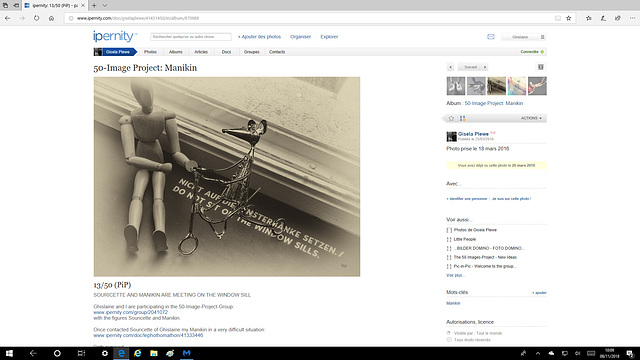Expand the tab preview chevron
Image resolution: width=640 pixels, height=360 pixels.
104,5
